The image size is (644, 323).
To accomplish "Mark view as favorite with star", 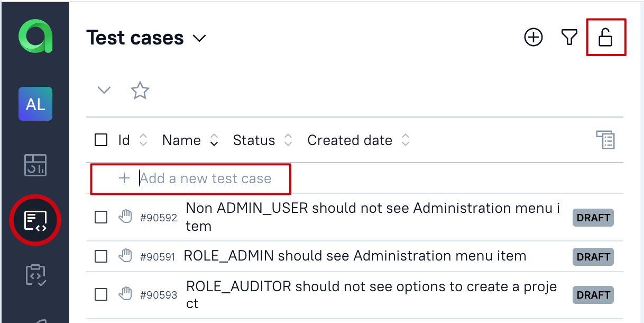I will coord(140,90).
